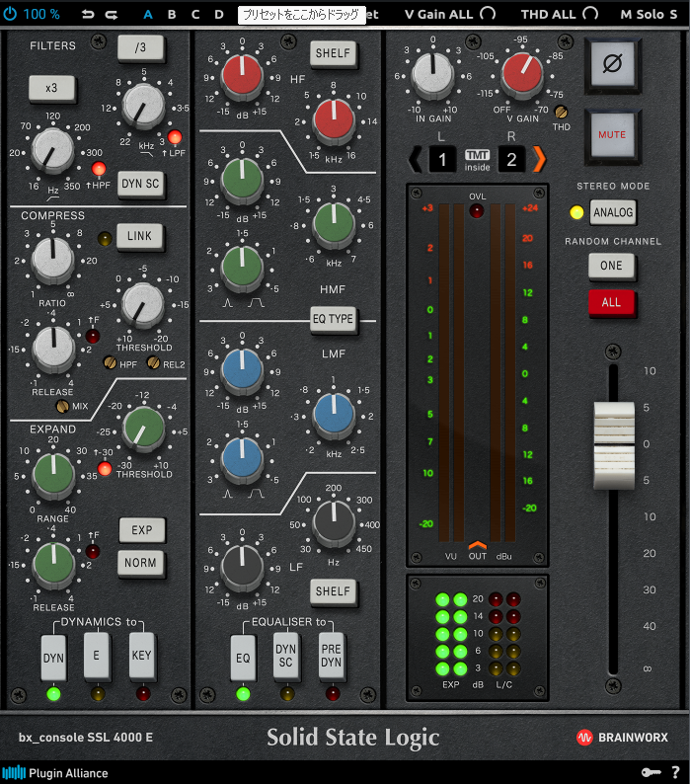
Task: Select channel number 2 display
Action: click(x=511, y=160)
